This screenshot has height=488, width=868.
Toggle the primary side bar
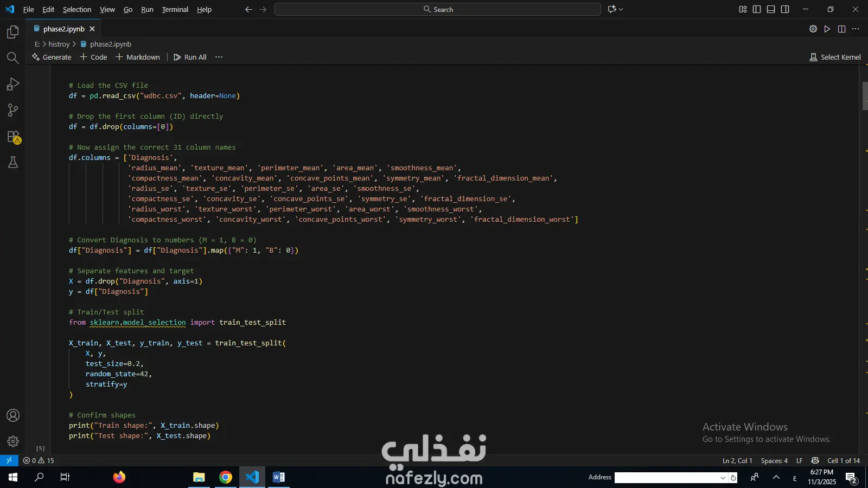pyautogui.click(x=757, y=9)
